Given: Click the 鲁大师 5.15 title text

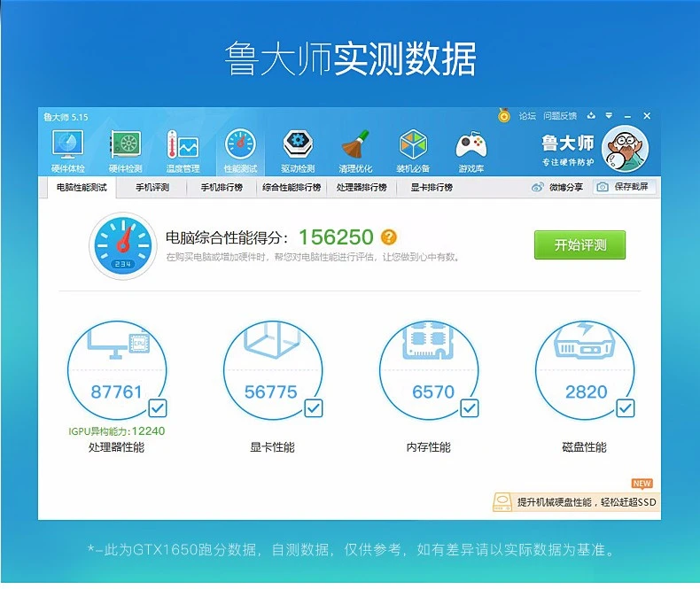Looking at the screenshot, I should pyautogui.click(x=66, y=117).
